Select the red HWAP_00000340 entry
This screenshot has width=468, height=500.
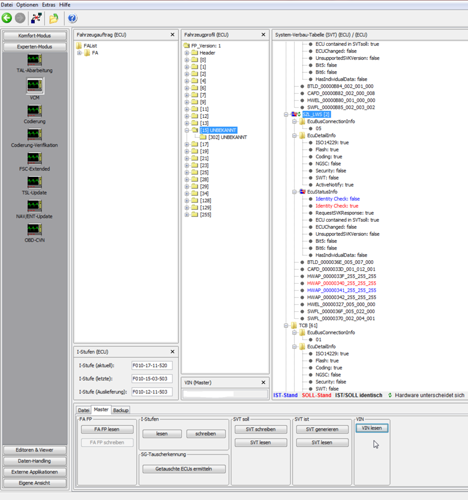[341, 283]
